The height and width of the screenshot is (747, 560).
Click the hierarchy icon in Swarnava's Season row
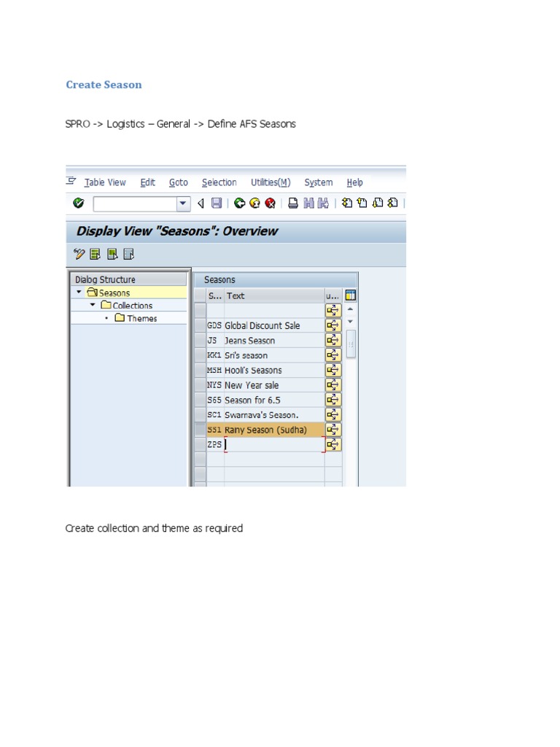pyautogui.click(x=332, y=414)
